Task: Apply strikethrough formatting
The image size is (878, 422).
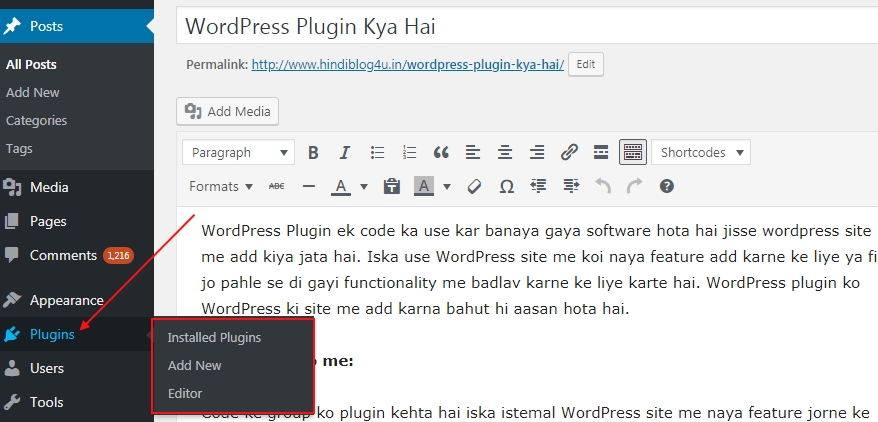Action: [x=277, y=186]
